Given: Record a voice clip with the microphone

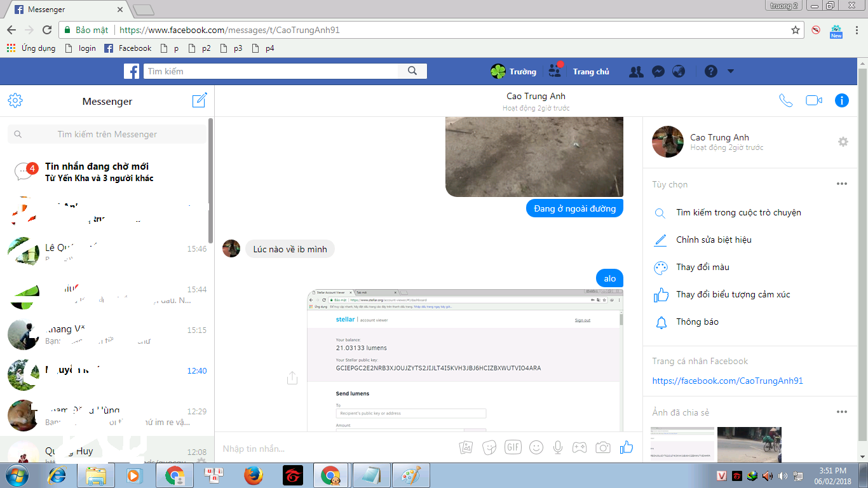Looking at the screenshot, I should click(x=558, y=447).
